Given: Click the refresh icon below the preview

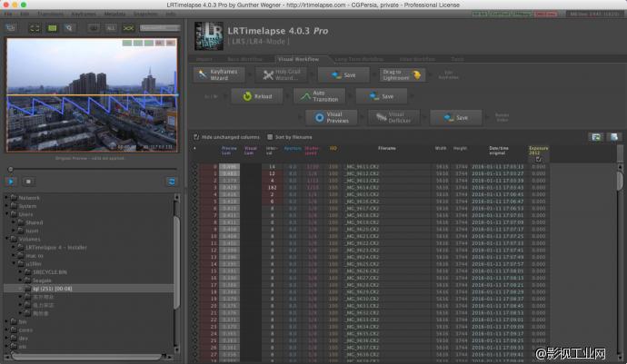Looking at the screenshot, I should pos(171,182).
